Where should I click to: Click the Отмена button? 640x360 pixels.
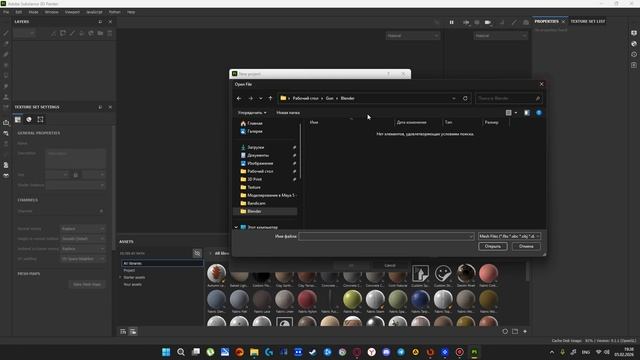click(526, 246)
